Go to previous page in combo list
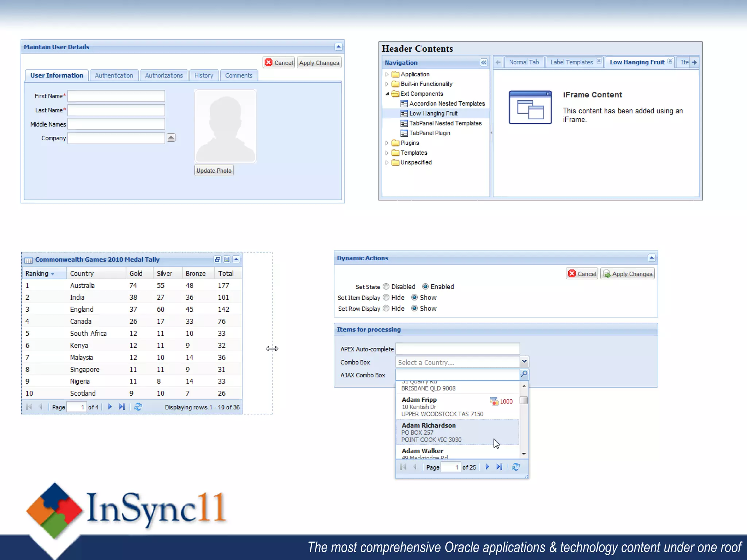 (415, 467)
